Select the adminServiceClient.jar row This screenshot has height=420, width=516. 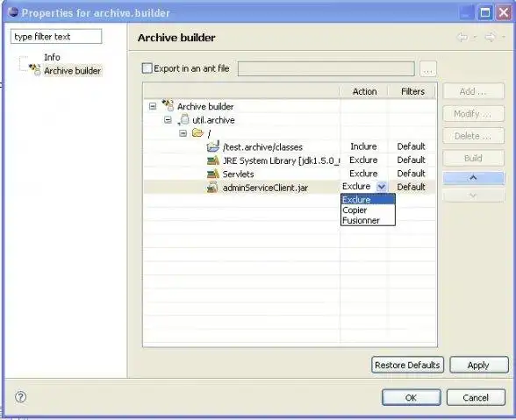point(290,187)
